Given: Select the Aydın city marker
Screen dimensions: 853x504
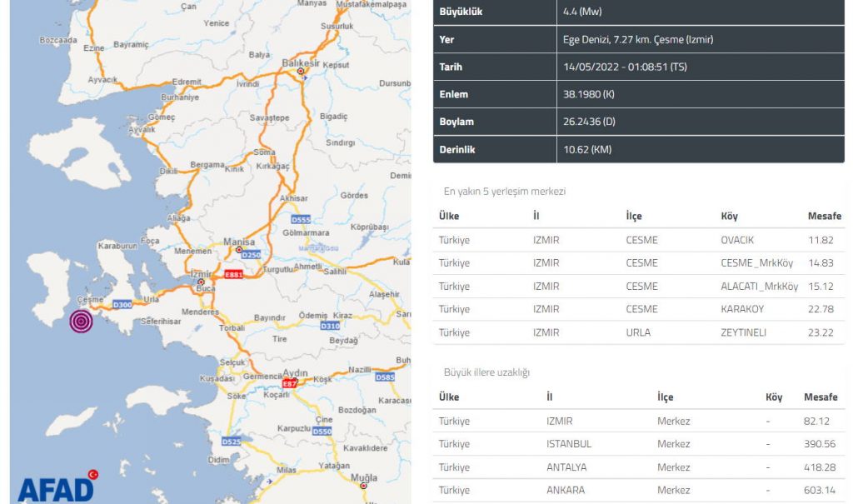Looking at the screenshot, I should point(294,380).
